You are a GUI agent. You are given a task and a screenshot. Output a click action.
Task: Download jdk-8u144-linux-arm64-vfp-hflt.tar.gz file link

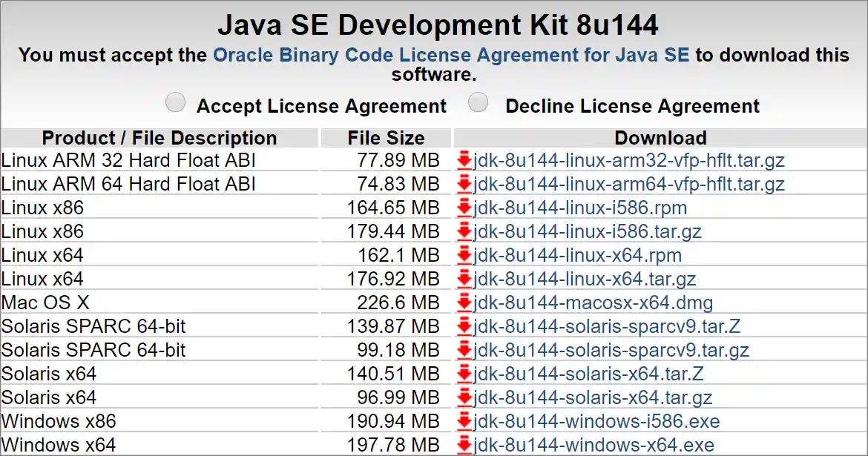point(628,184)
